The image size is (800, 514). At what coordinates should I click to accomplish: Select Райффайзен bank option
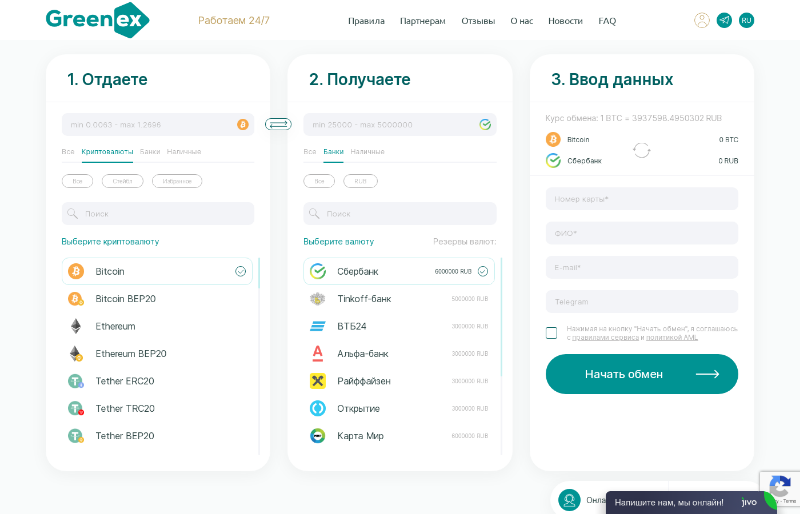click(364, 381)
